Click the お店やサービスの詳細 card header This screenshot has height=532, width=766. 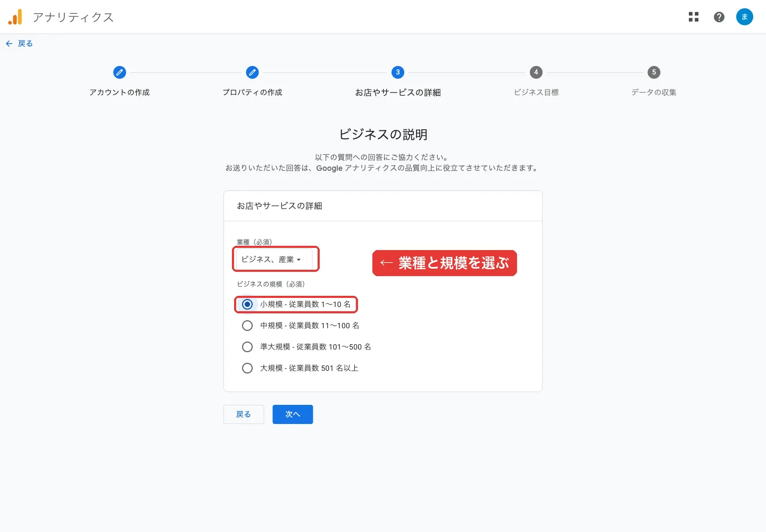(x=279, y=206)
